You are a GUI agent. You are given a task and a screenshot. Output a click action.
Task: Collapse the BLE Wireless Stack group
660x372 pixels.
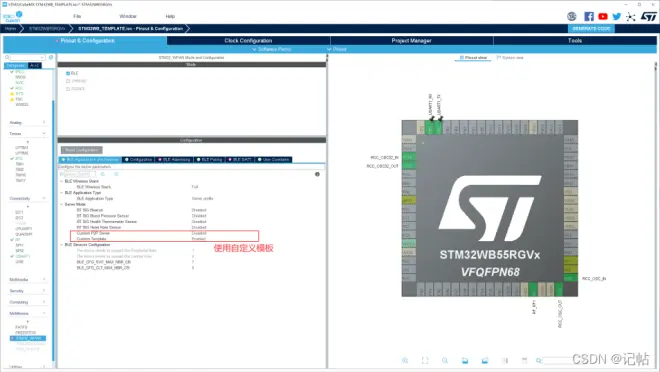tap(61, 181)
